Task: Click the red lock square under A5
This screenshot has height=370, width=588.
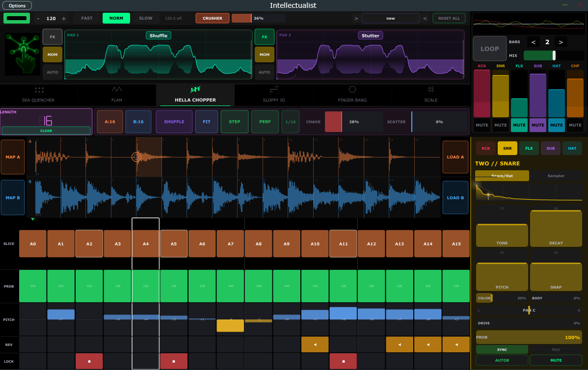Action: pyautogui.click(x=174, y=361)
